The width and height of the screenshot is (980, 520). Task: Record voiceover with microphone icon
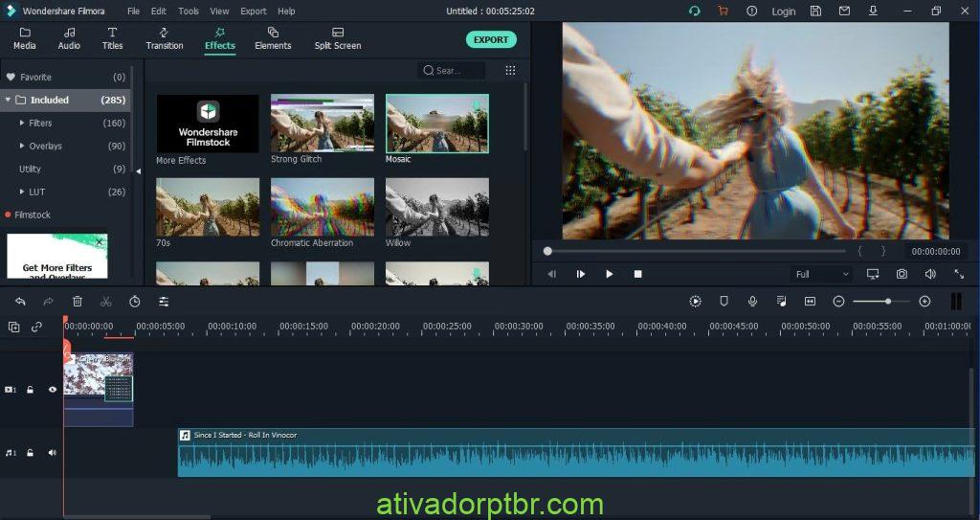coord(752,302)
